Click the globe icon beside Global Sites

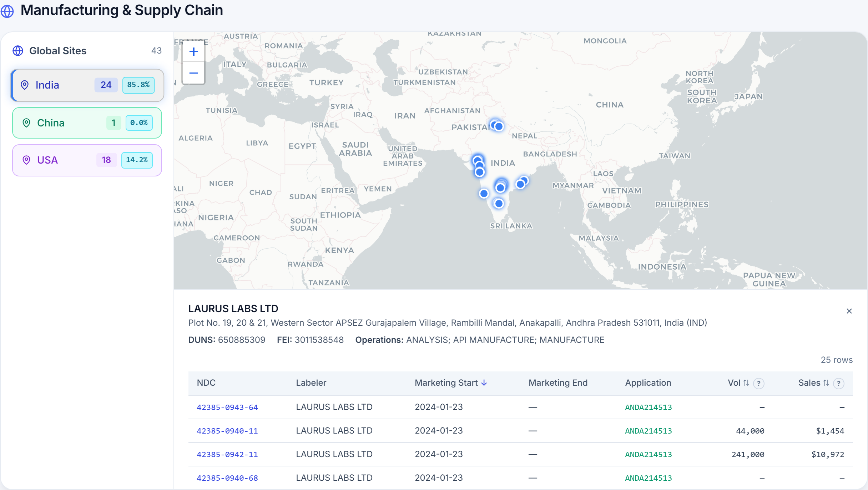pyautogui.click(x=18, y=51)
